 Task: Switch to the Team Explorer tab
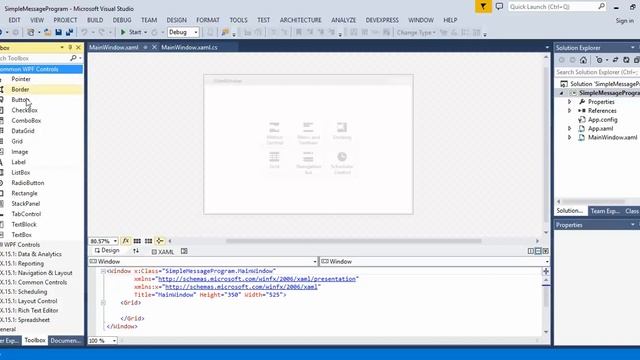[604, 211]
